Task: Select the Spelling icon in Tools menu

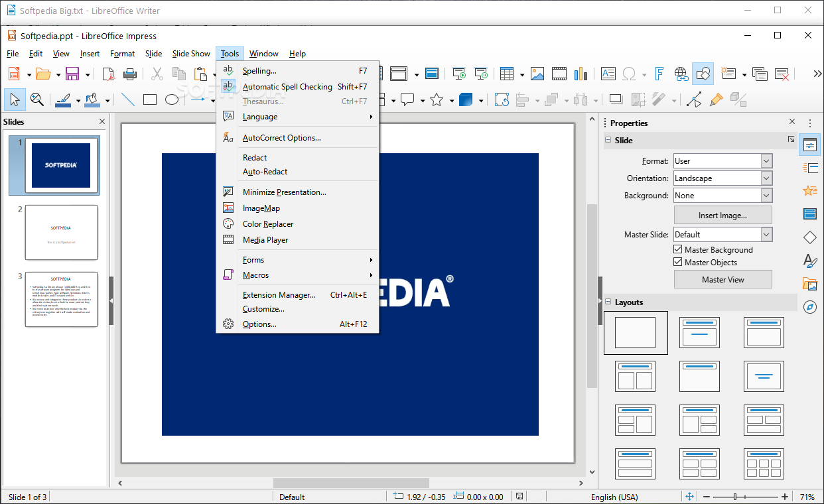Action: click(228, 70)
